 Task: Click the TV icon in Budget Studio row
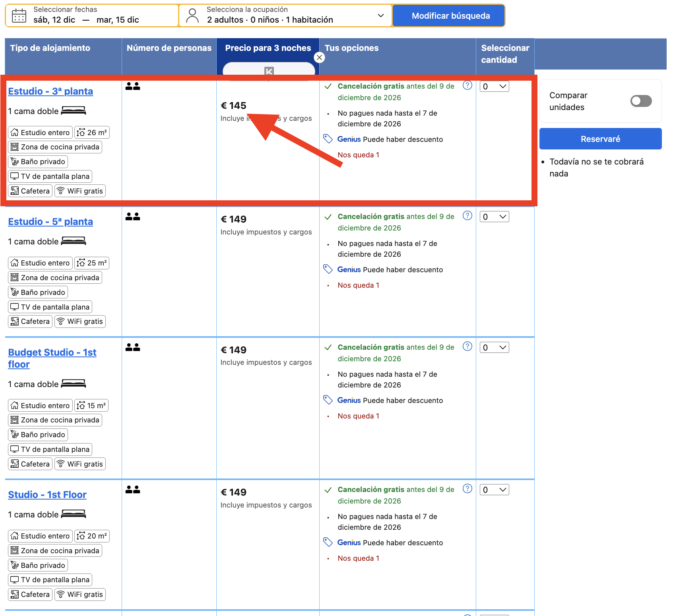click(15, 449)
